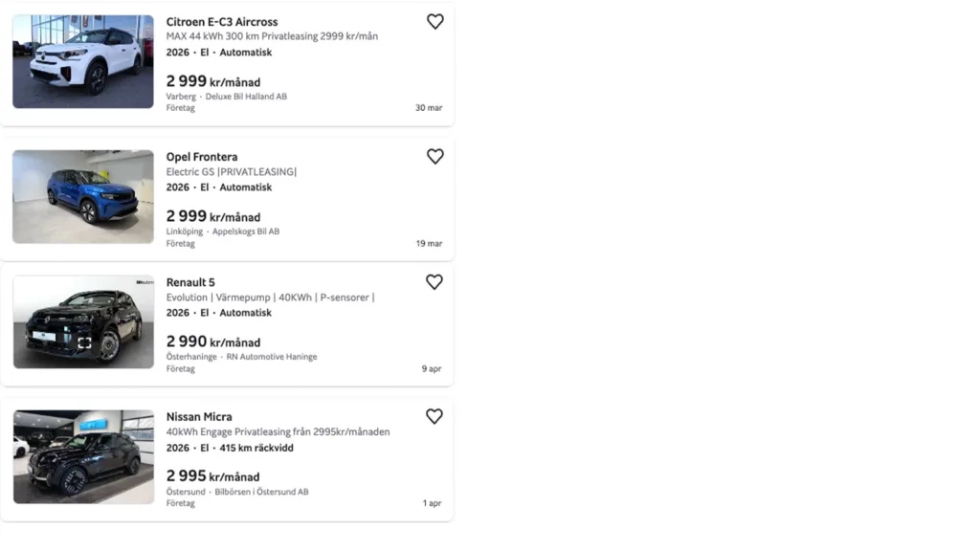Image resolution: width=980 pixels, height=551 pixels.
Task: View blue Opel Frontera photo
Action: pos(83,196)
